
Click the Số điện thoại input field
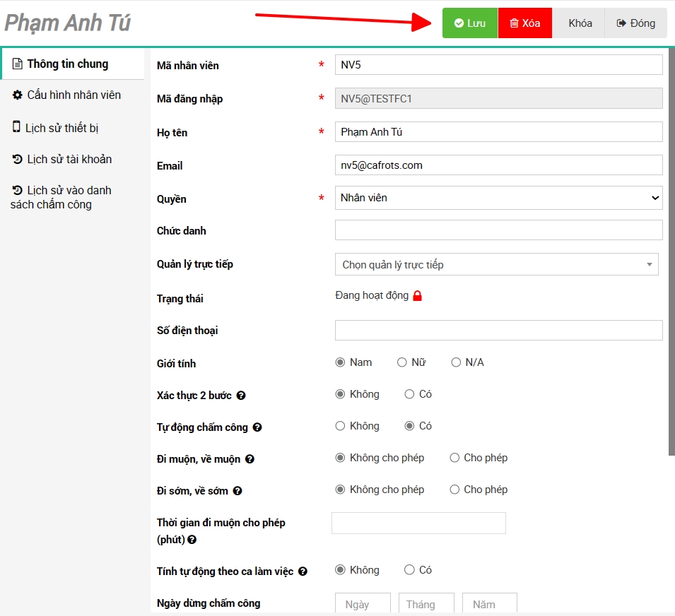498,330
